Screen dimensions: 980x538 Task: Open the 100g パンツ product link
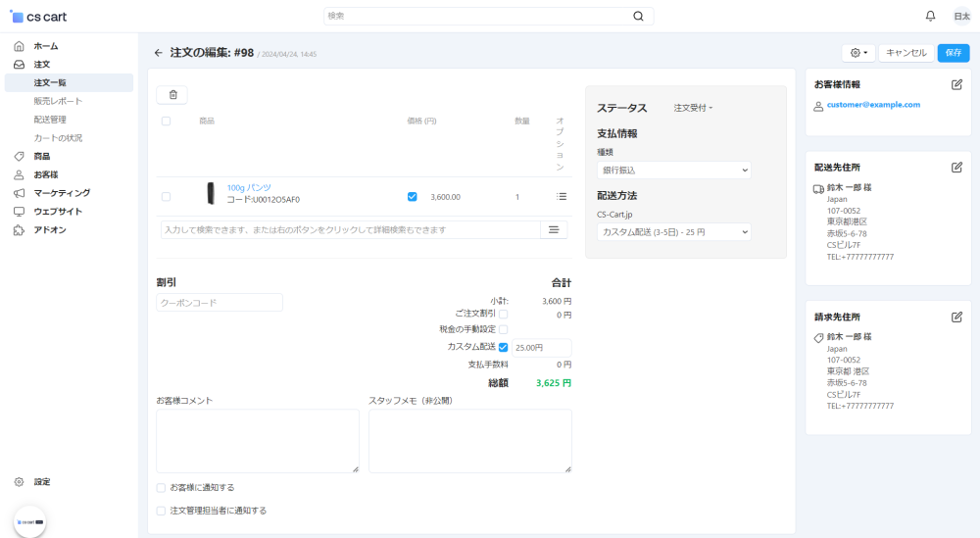pyautogui.click(x=249, y=187)
